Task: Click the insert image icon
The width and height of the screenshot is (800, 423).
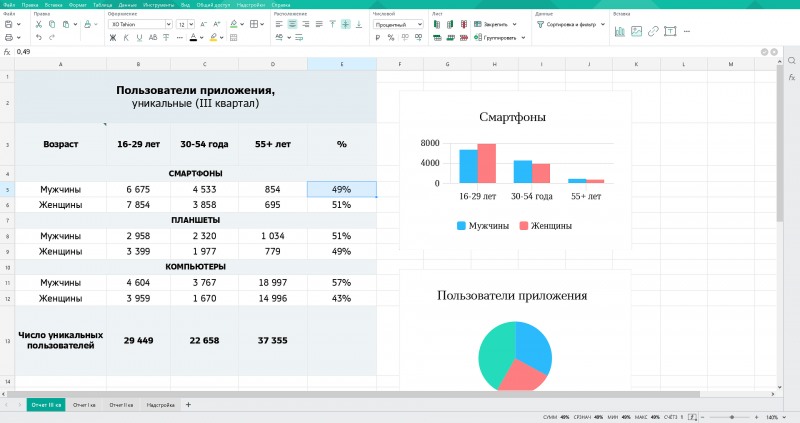Action: click(636, 31)
